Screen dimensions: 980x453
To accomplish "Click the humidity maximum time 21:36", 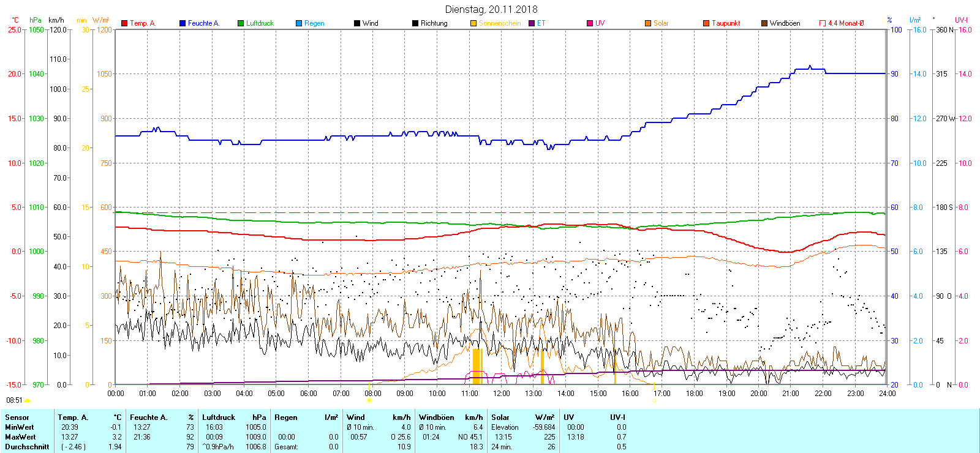I will (x=142, y=437).
